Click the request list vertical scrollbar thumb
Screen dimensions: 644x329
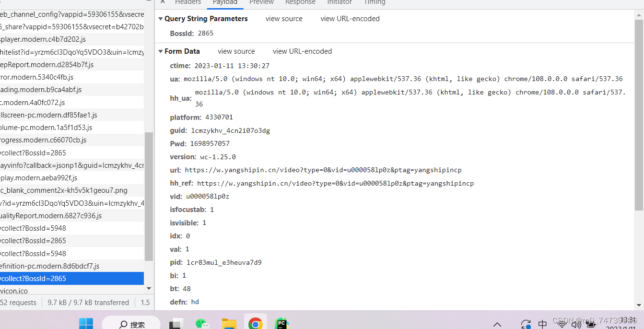pos(149,197)
